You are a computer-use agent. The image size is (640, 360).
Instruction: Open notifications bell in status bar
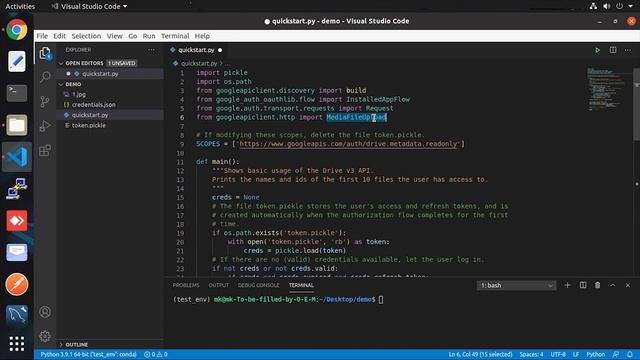coord(630,354)
